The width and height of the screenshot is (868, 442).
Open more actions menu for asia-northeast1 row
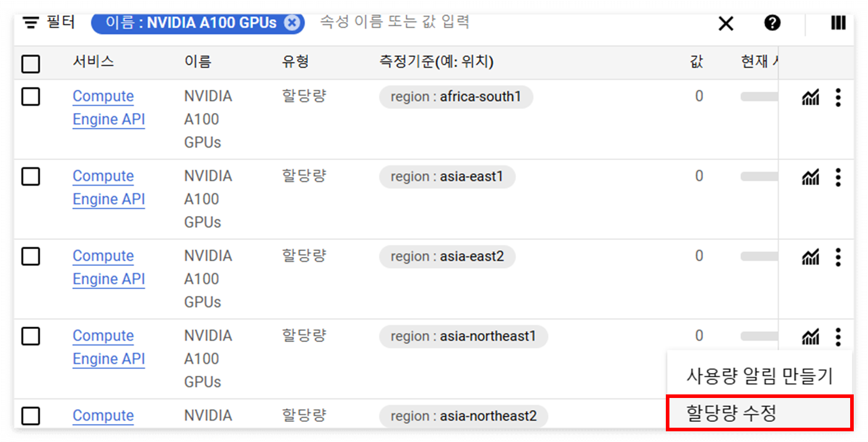pyautogui.click(x=838, y=337)
